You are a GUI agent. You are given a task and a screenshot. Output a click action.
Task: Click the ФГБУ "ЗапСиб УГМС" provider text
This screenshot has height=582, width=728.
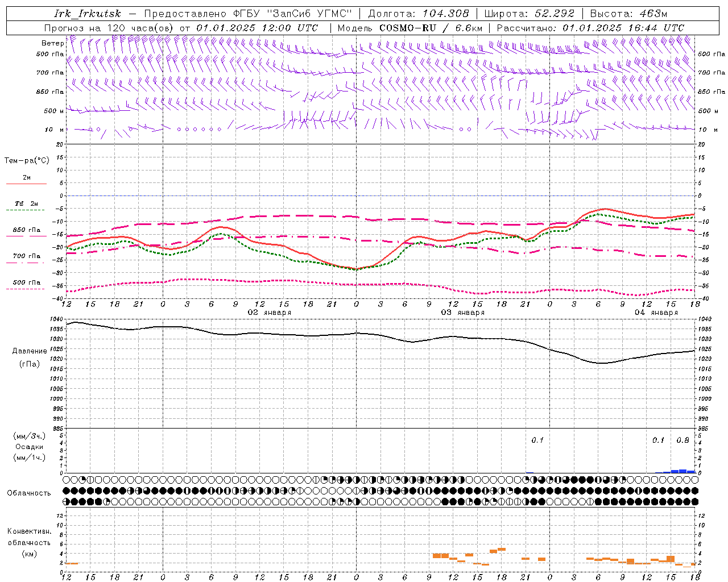[292, 14]
